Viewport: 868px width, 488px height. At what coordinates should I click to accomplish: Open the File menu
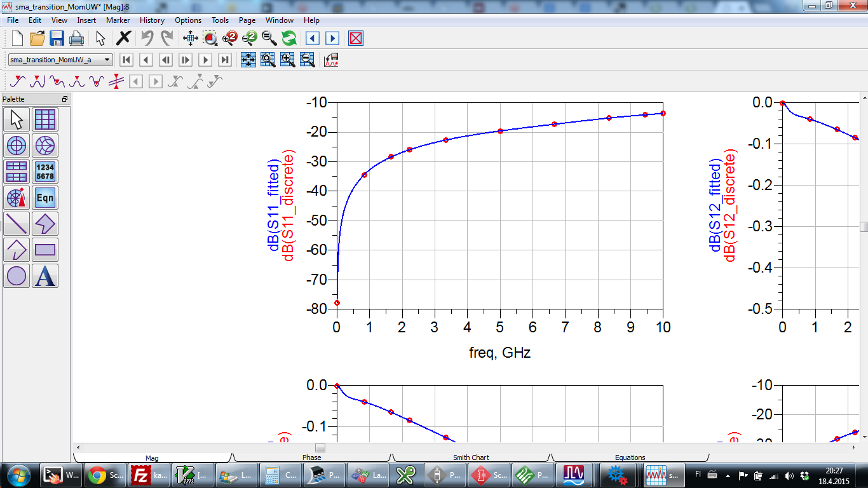coord(13,20)
